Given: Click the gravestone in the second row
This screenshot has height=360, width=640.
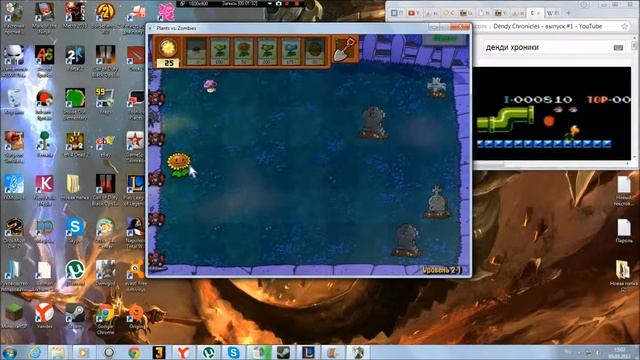Looking at the screenshot, I should point(373,123).
